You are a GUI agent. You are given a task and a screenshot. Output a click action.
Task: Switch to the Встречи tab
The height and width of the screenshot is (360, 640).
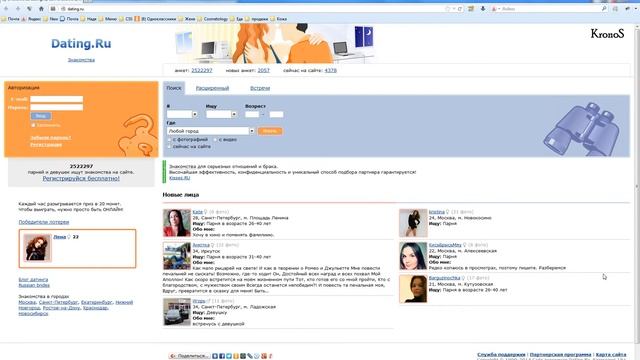[x=260, y=88]
